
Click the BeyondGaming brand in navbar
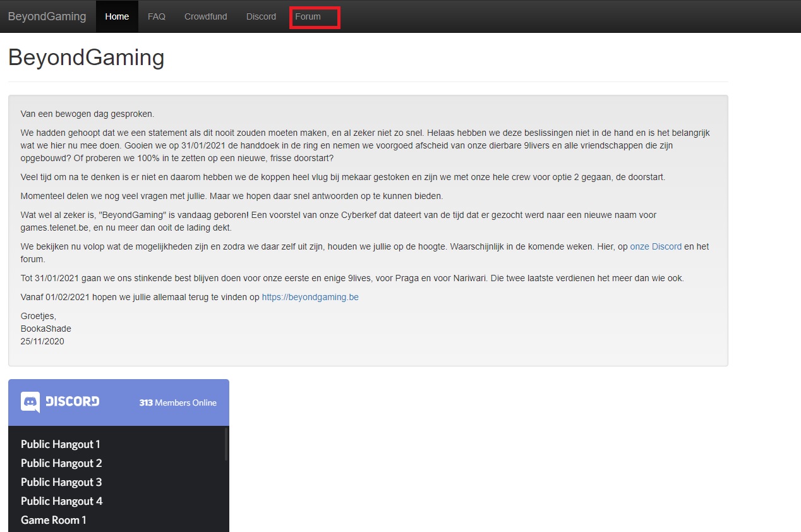tap(47, 16)
